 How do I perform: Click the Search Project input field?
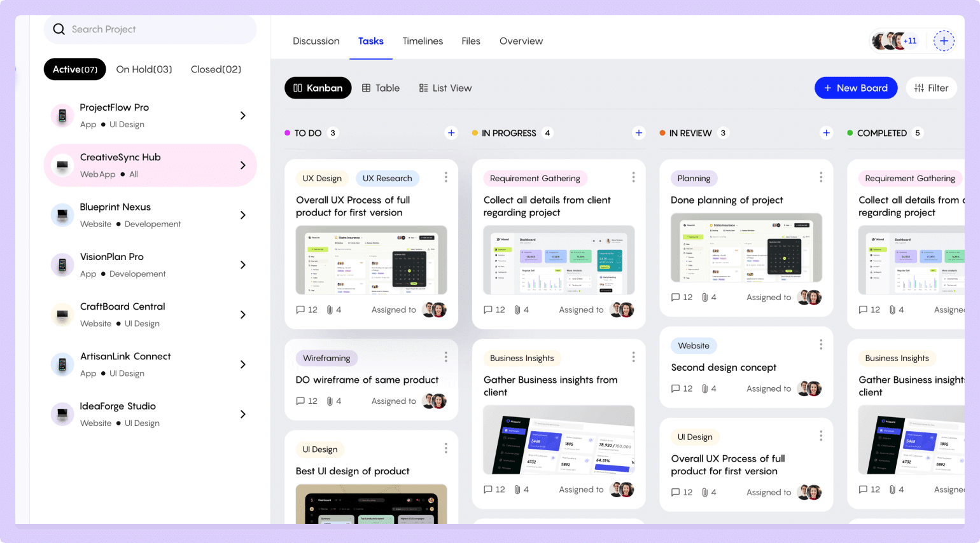coord(159,29)
